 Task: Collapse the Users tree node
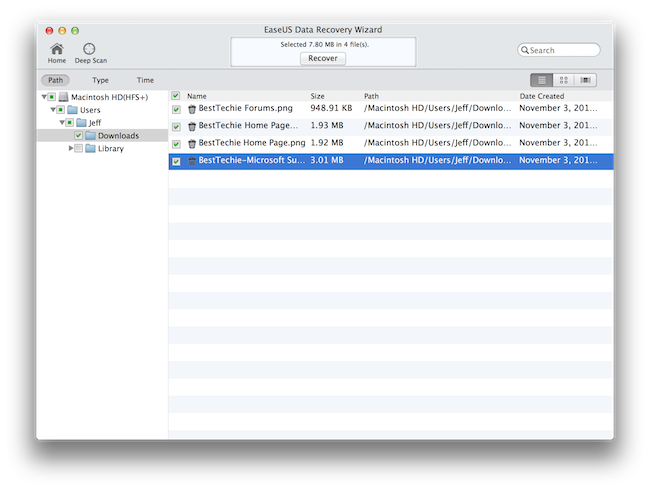(x=53, y=110)
